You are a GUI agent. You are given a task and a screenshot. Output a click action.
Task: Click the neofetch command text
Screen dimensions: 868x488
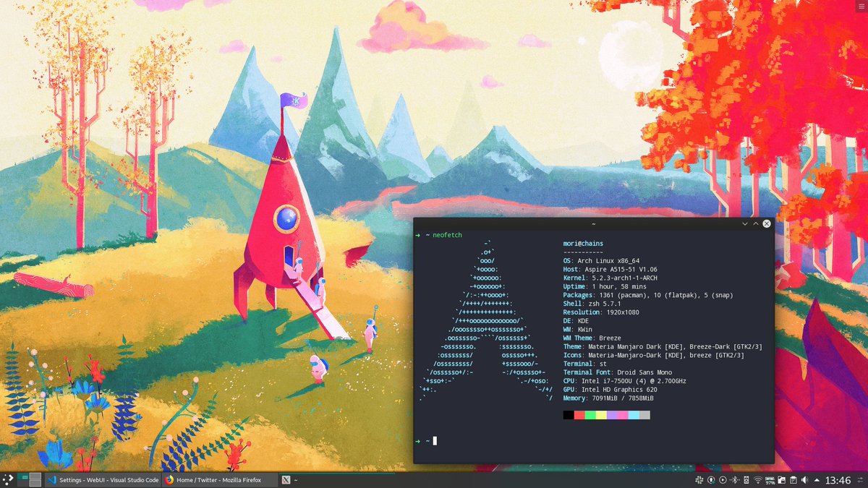[447, 235]
